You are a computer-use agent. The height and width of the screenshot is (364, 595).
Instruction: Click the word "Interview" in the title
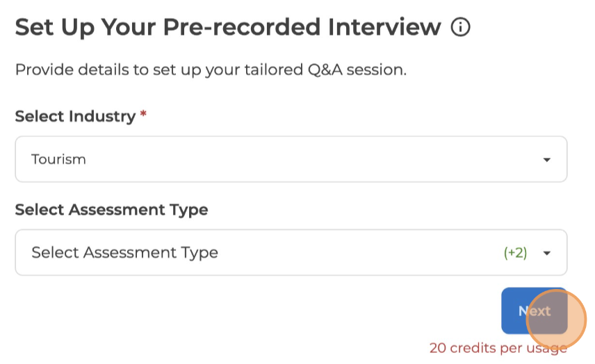coord(384,28)
